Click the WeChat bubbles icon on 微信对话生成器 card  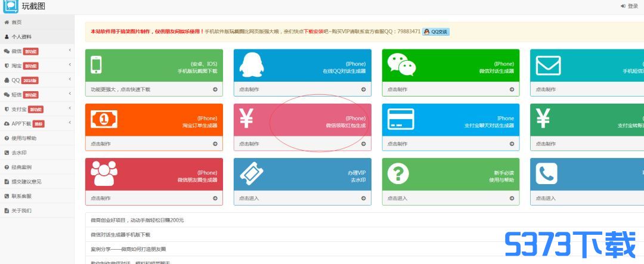click(401, 65)
